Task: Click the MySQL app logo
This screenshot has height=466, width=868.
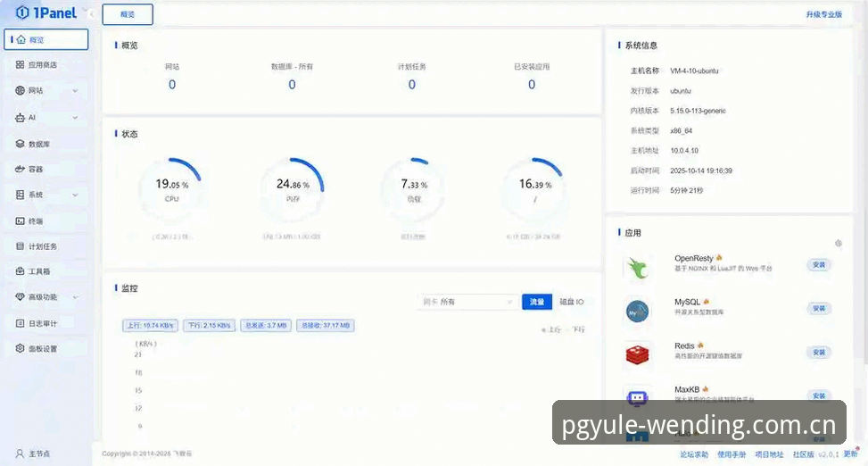Action: [x=637, y=312]
